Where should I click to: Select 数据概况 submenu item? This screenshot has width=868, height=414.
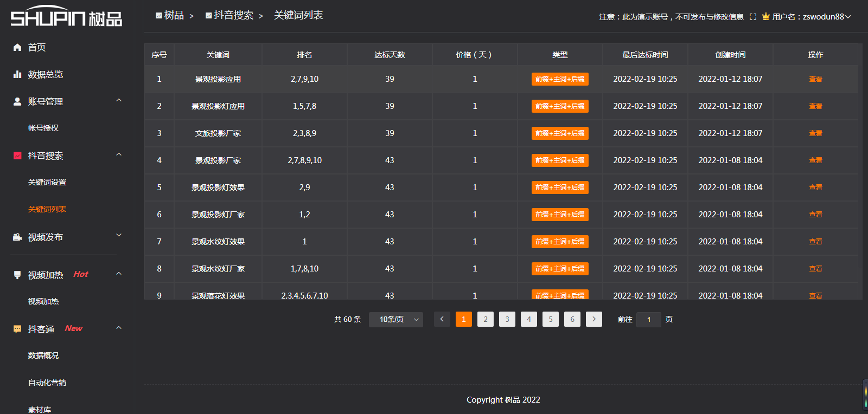pyautogui.click(x=43, y=355)
